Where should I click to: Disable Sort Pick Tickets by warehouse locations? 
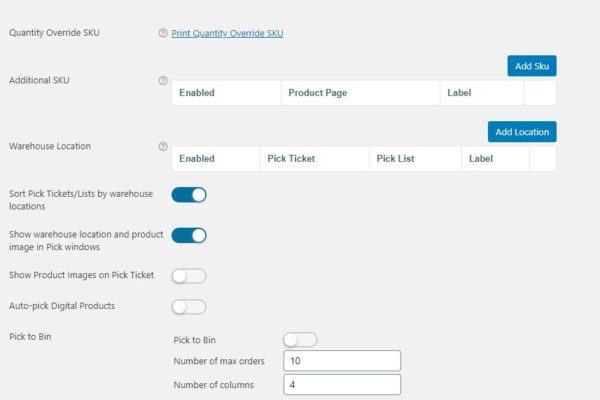point(189,194)
